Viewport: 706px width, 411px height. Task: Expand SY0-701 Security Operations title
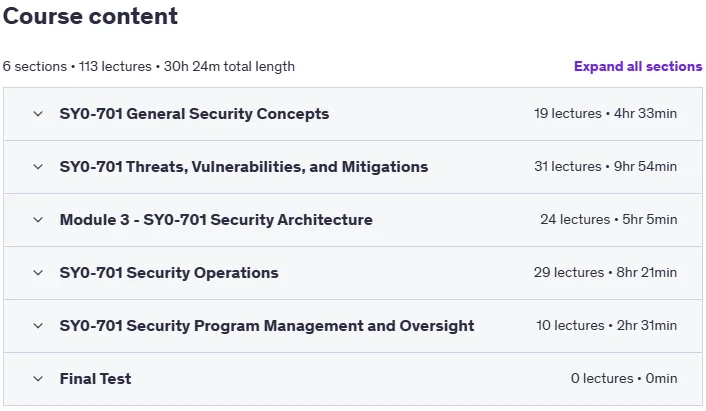pyautogui.click(x=169, y=273)
